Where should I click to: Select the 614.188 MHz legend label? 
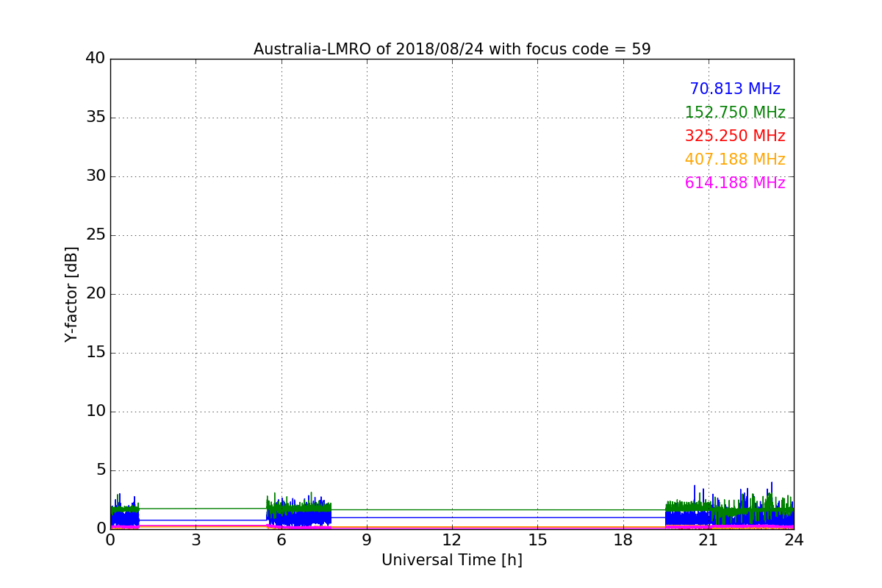(x=735, y=183)
